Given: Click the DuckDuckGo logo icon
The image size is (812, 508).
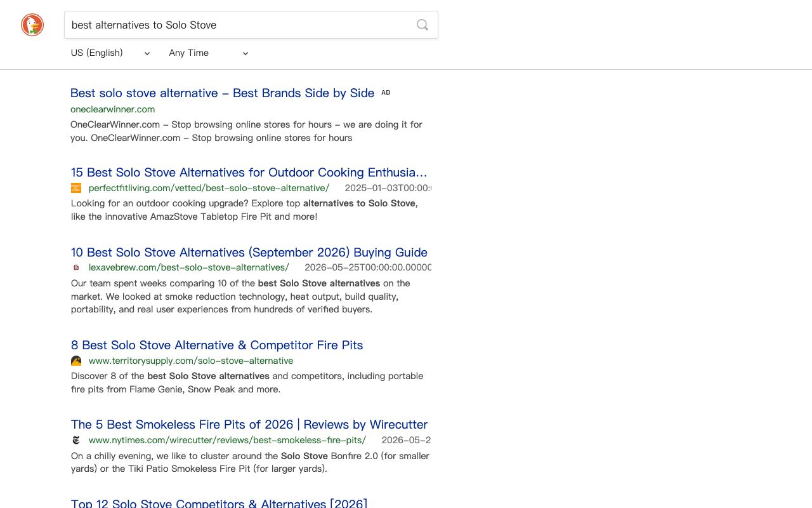Looking at the screenshot, I should (32, 25).
